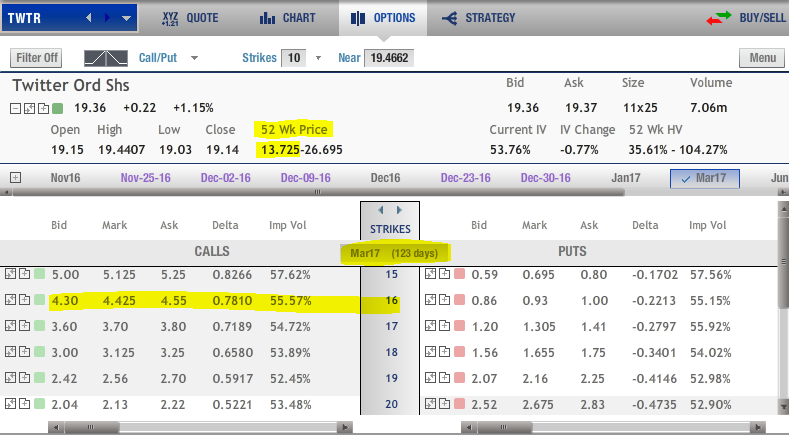Select the Nov-25-16 weekly expiration
789x435 pixels.
pyautogui.click(x=145, y=178)
